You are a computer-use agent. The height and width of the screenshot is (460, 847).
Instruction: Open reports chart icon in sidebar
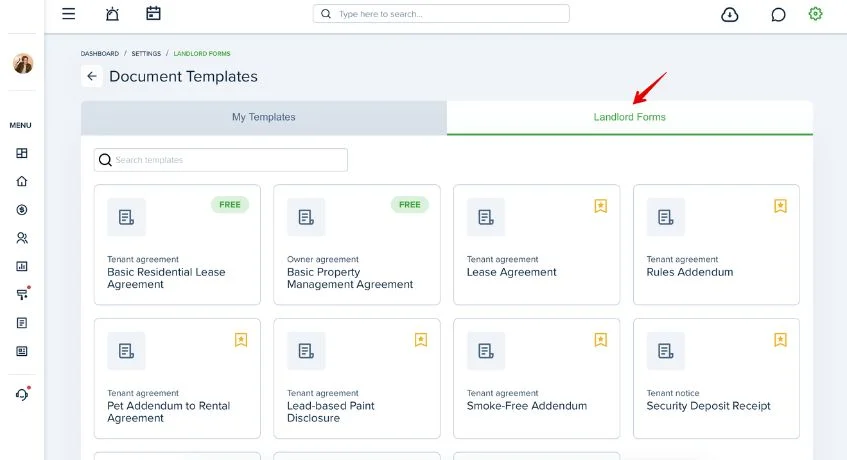22,266
